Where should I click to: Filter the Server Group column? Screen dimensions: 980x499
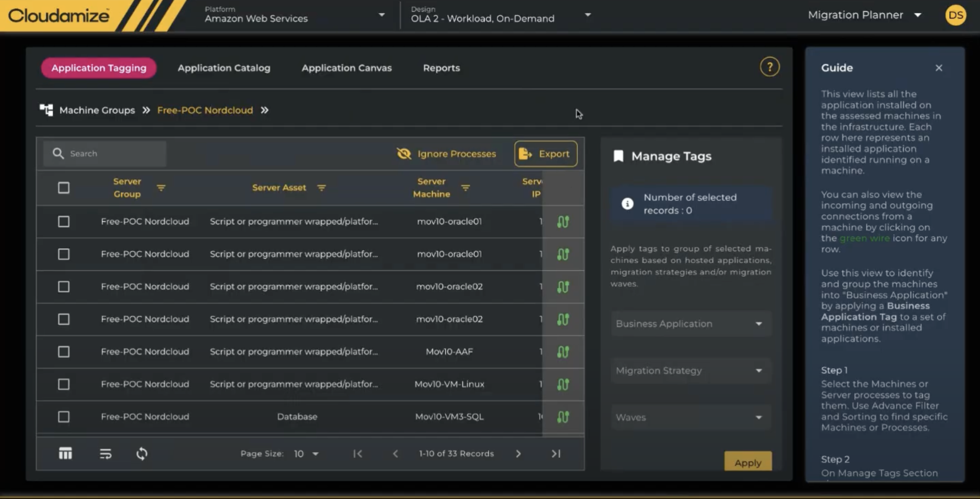coord(161,188)
